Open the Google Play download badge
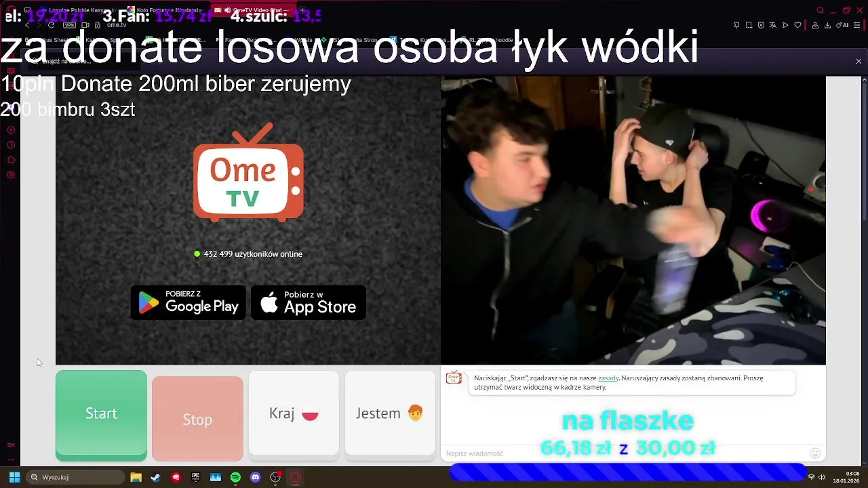Viewport: 868px width, 488px height. tap(188, 303)
